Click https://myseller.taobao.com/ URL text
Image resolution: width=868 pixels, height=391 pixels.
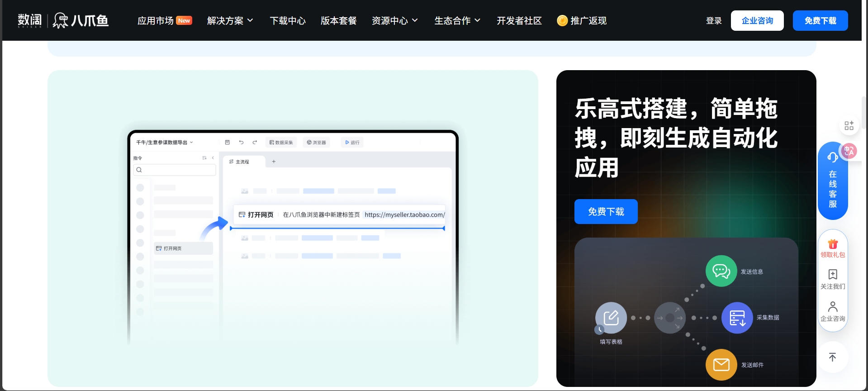(x=404, y=215)
